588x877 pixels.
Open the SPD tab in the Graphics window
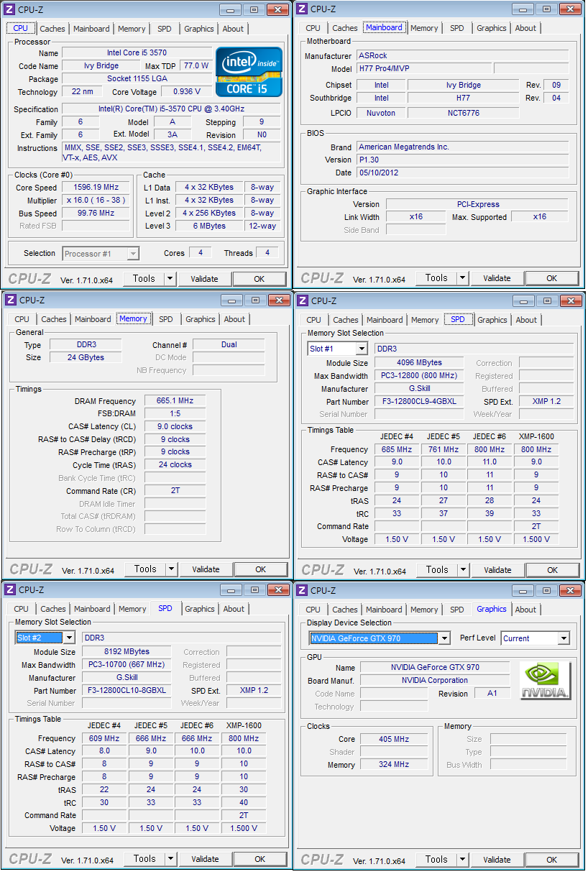click(x=457, y=610)
